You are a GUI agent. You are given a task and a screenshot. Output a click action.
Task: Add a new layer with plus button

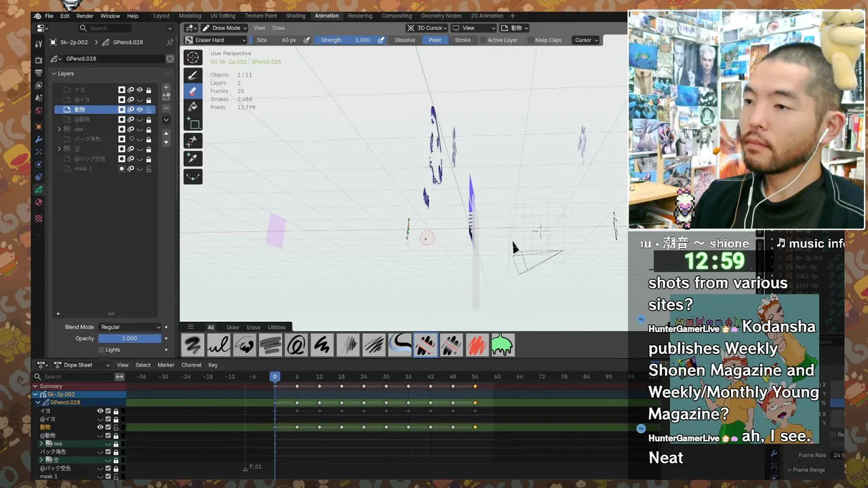pyautogui.click(x=166, y=87)
